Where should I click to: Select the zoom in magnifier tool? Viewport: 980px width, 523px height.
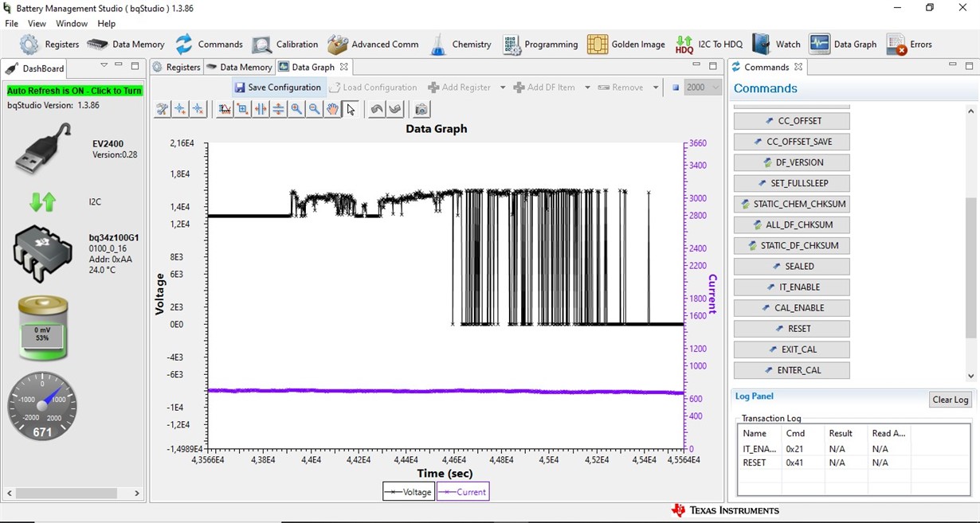click(296, 109)
